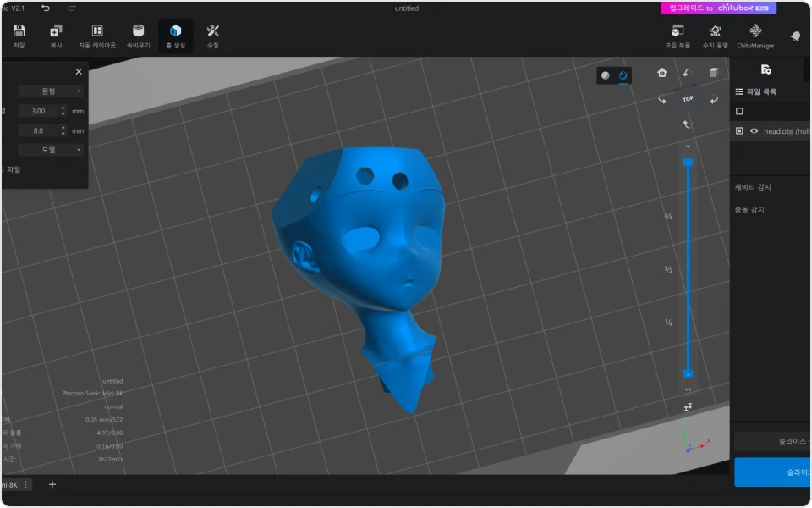The width and height of the screenshot is (812, 508).
Task: Click the up chevron below layer slider
Action: tap(688, 389)
